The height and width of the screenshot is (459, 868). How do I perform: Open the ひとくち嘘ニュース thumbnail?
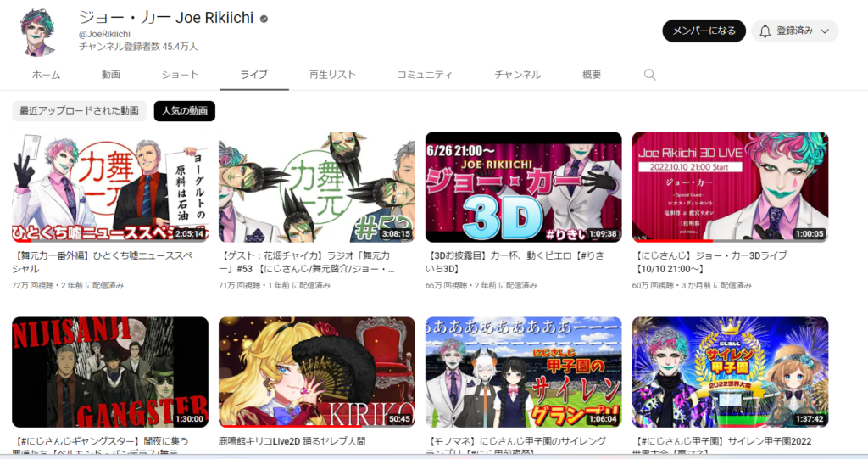point(110,187)
